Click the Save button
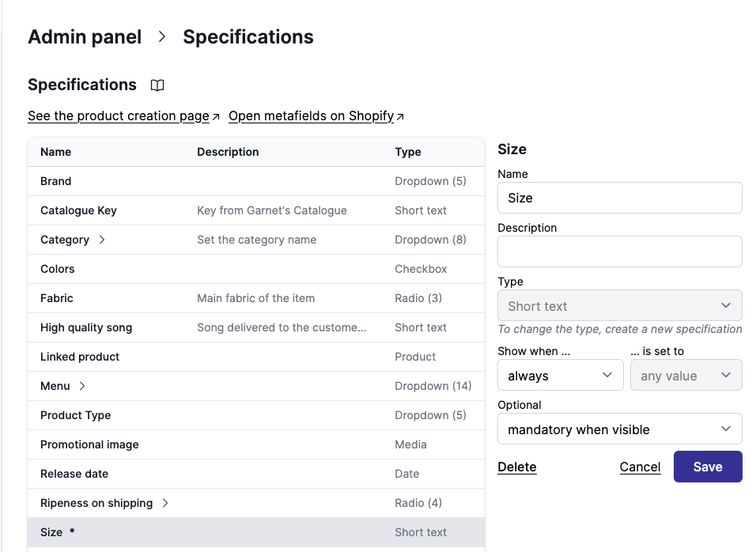 click(x=707, y=467)
